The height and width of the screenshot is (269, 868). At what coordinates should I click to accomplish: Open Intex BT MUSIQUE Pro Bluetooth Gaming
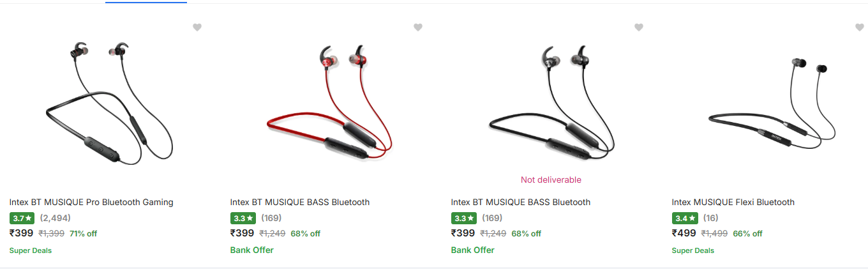[91, 202]
